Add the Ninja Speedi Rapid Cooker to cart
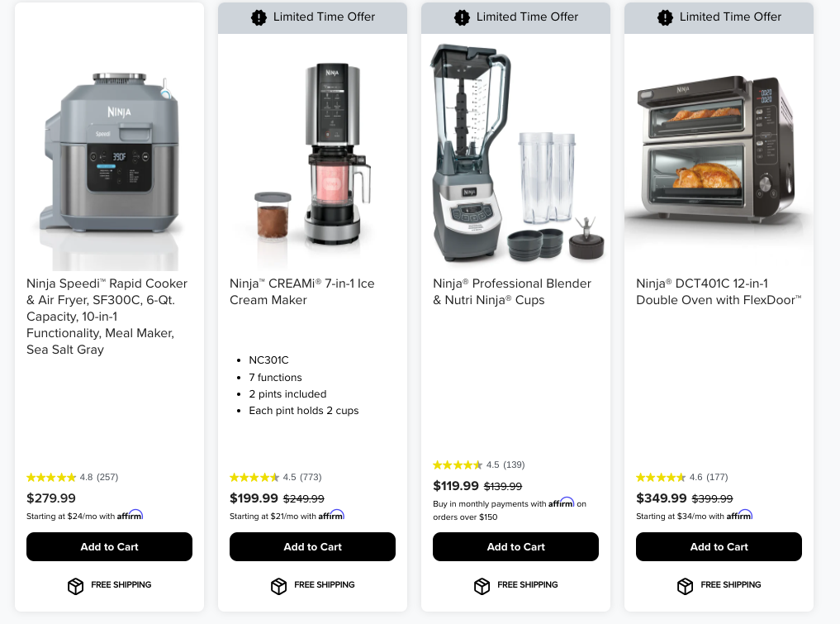The width and height of the screenshot is (840, 624). click(109, 547)
